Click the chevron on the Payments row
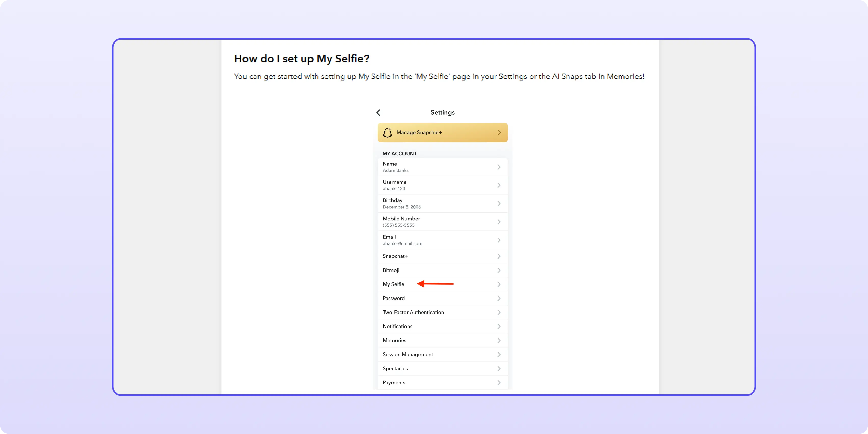Screen dimensions: 868x434 pos(499,383)
